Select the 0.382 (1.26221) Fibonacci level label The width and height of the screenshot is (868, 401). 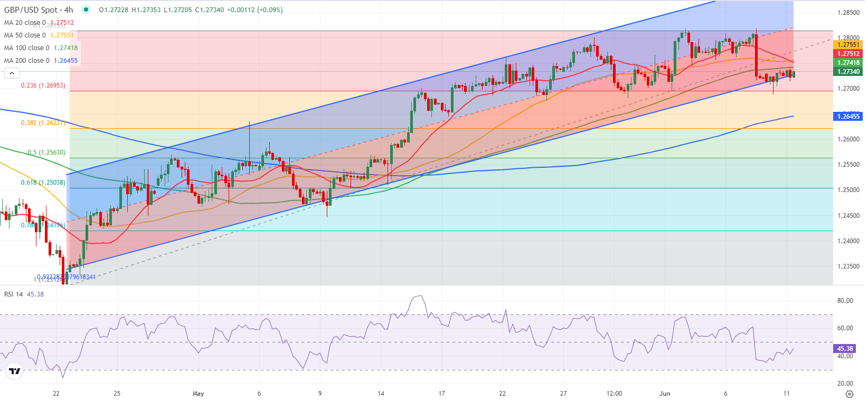click(x=43, y=123)
